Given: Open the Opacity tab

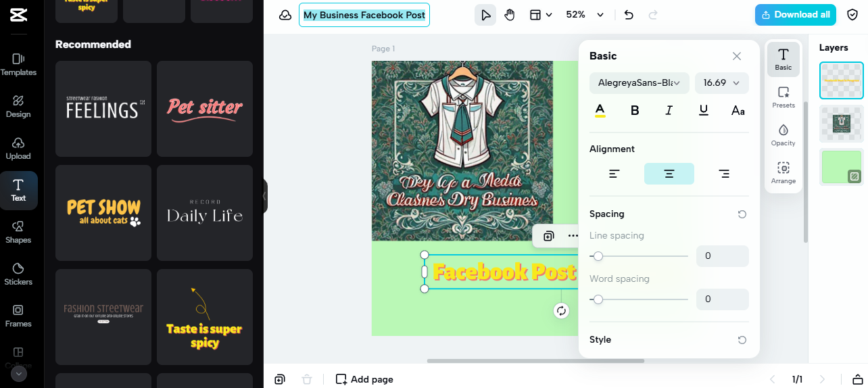Looking at the screenshot, I should click(x=783, y=135).
